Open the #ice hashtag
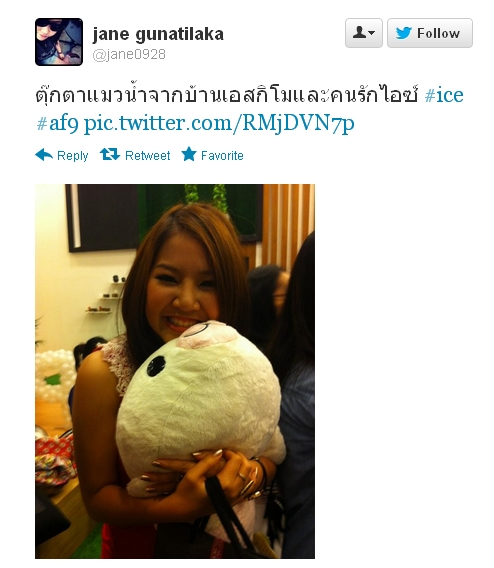Image resolution: width=494 pixels, height=568 pixels. tap(444, 95)
